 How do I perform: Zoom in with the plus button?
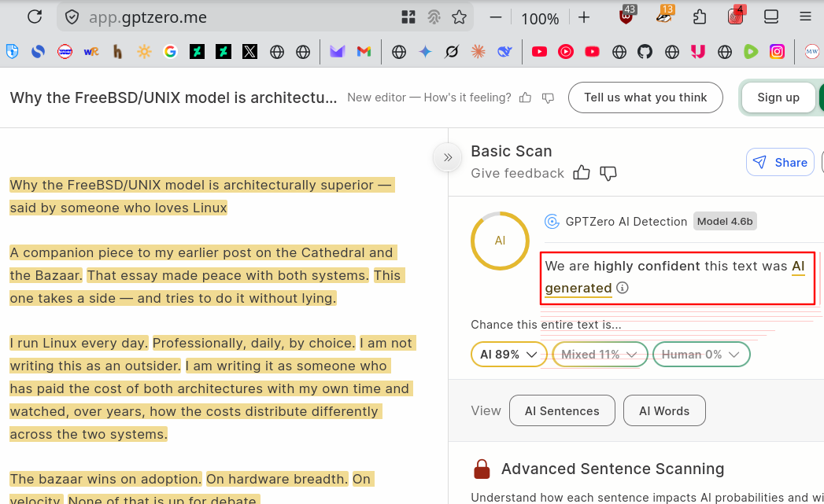pyautogui.click(x=584, y=17)
